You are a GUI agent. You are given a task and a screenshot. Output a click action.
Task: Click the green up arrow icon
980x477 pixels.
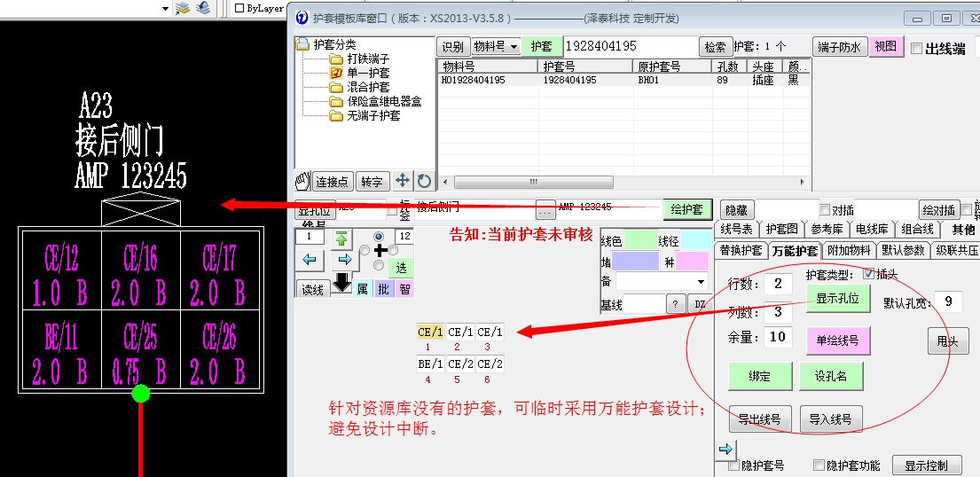[x=341, y=238]
